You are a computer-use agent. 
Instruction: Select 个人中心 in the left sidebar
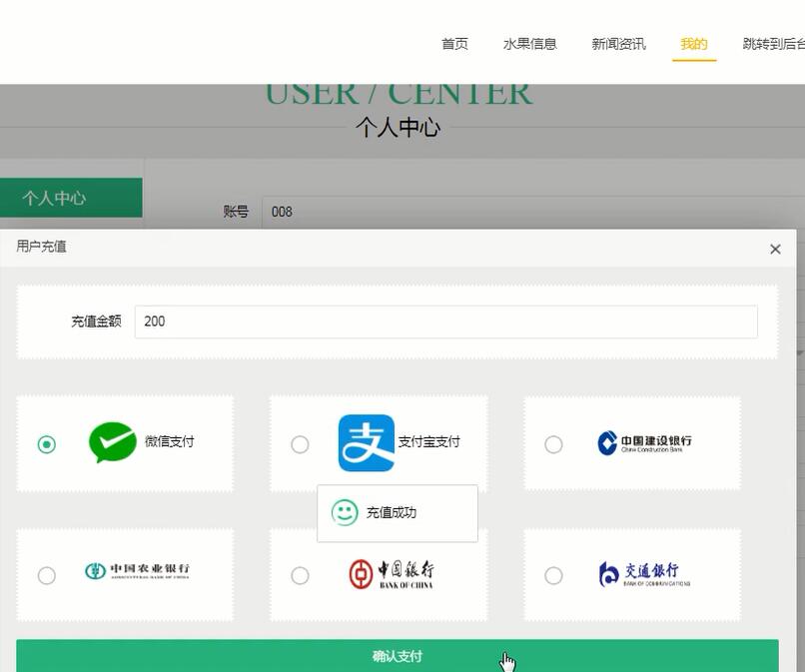click(71, 198)
